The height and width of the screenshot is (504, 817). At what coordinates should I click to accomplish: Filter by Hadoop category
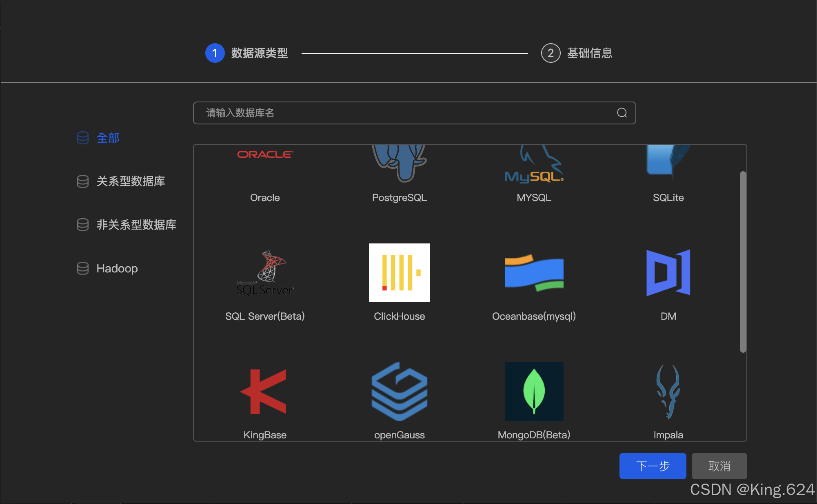click(x=117, y=268)
